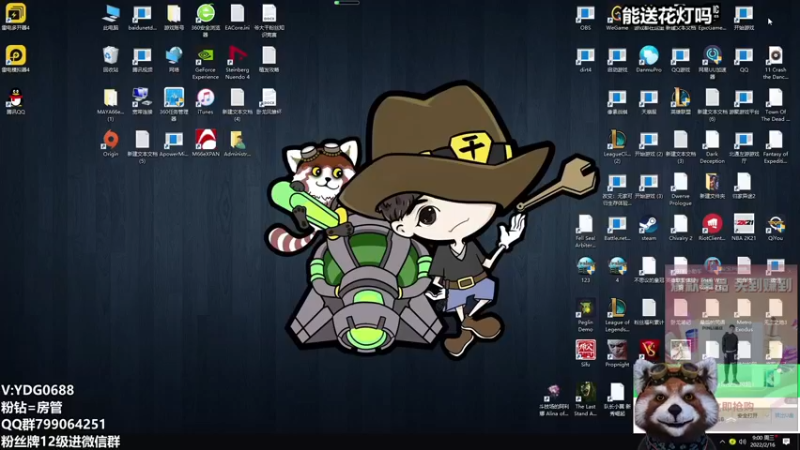Open the LeagueCl... (2) shortcut

(617, 147)
